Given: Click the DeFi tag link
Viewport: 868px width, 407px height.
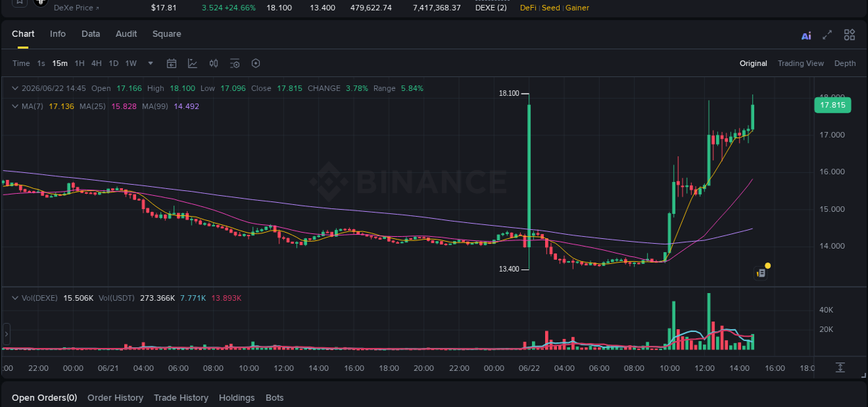Looking at the screenshot, I should (528, 8).
